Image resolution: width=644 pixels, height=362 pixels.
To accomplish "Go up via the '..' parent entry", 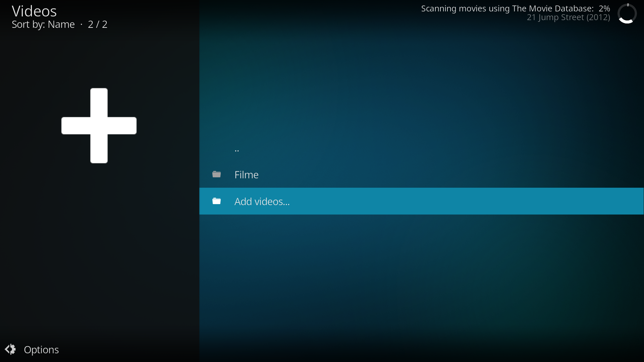I will [421, 148].
